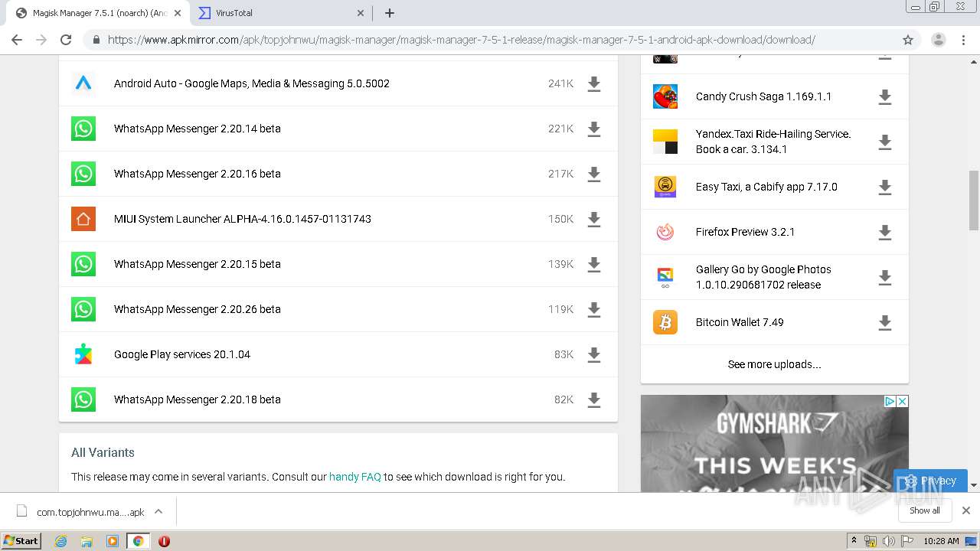Click WhatsApp icon beside 2.20.14 beta
The image size is (980, 551).
pyautogui.click(x=83, y=129)
